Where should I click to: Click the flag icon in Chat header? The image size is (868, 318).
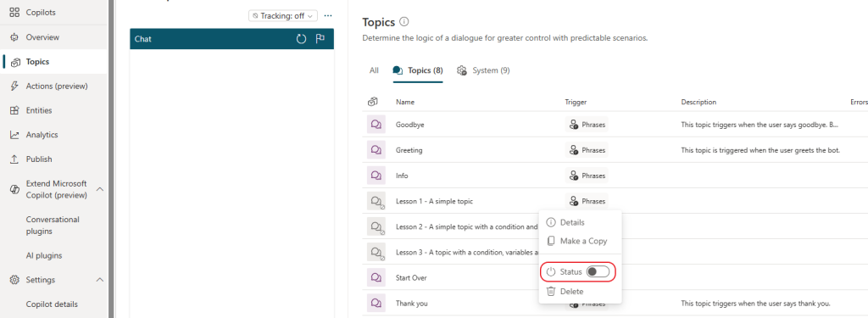[x=320, y=39]
